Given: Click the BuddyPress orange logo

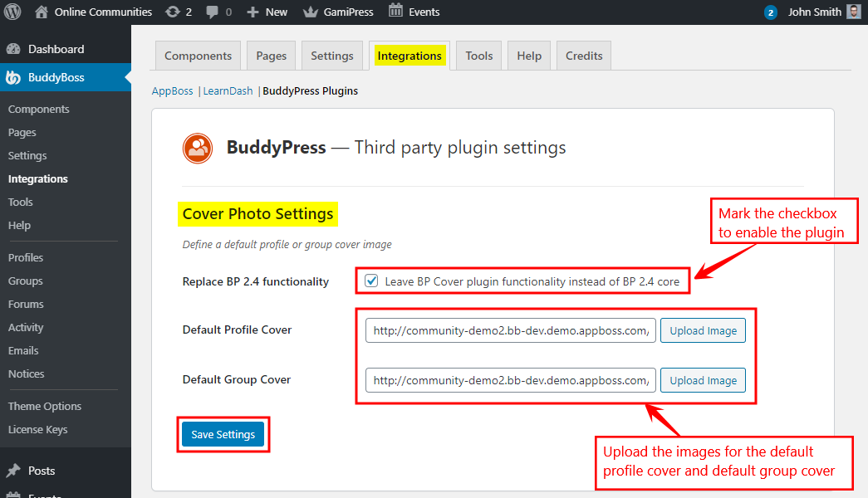Looking at the screenshot, I should click(198, 148).
